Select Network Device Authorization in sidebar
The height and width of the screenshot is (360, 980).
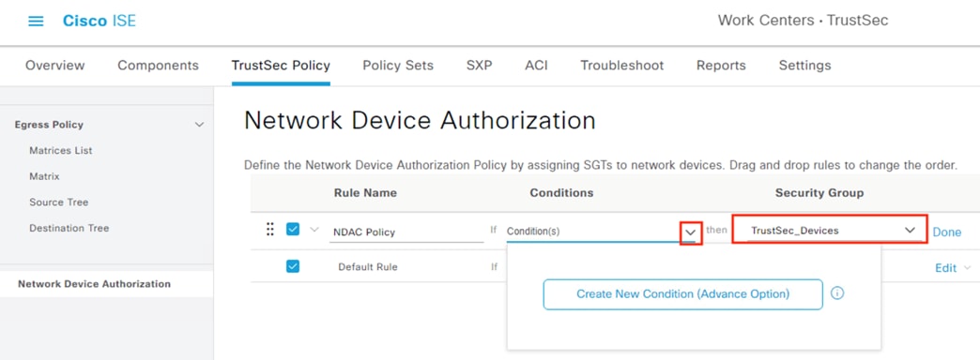click(95, 284)
